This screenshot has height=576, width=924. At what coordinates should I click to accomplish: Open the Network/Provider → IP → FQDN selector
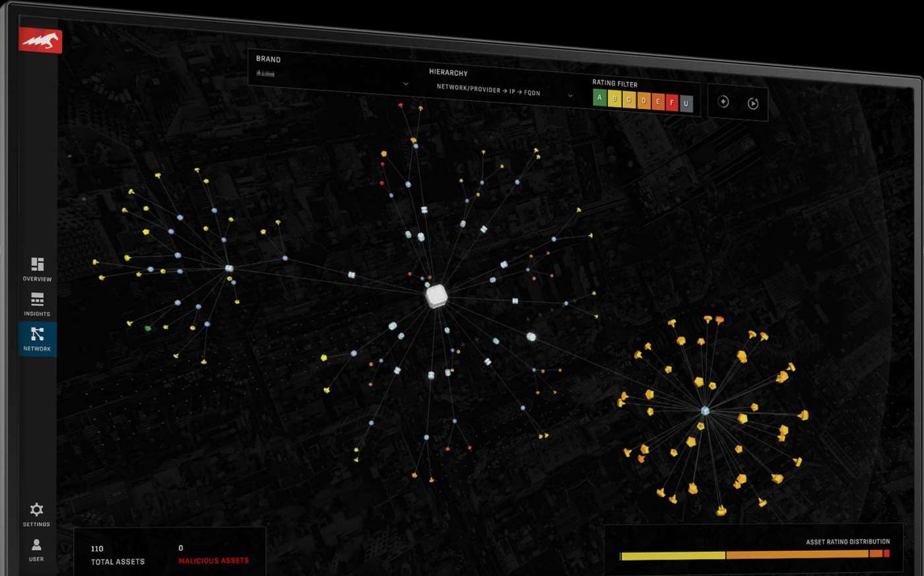(x=488, y=90)
